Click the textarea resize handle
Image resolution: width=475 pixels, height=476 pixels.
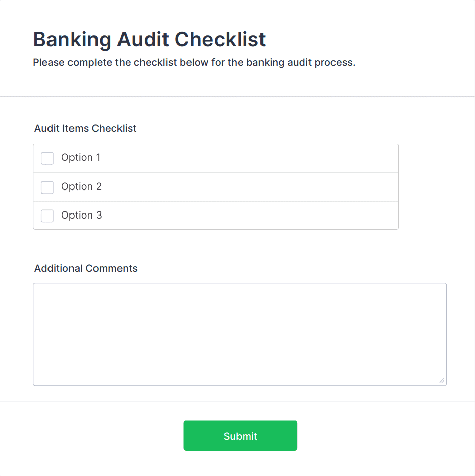(x=442, y=380)
